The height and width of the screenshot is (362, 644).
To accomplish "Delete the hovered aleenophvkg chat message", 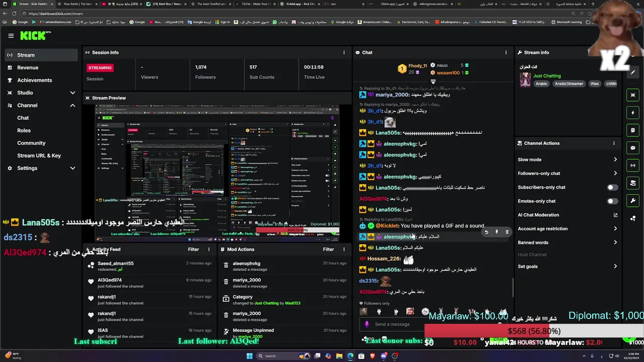I will (x=507, y=232).
